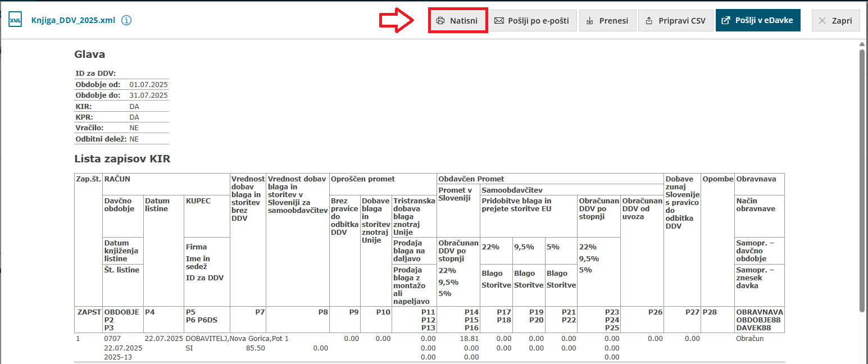The height and width of the screenshot is (364, 868).
Task: Click the DOBAVITELJ,Nova Gorica,Pot 1 cell
Action: (237, 339)
